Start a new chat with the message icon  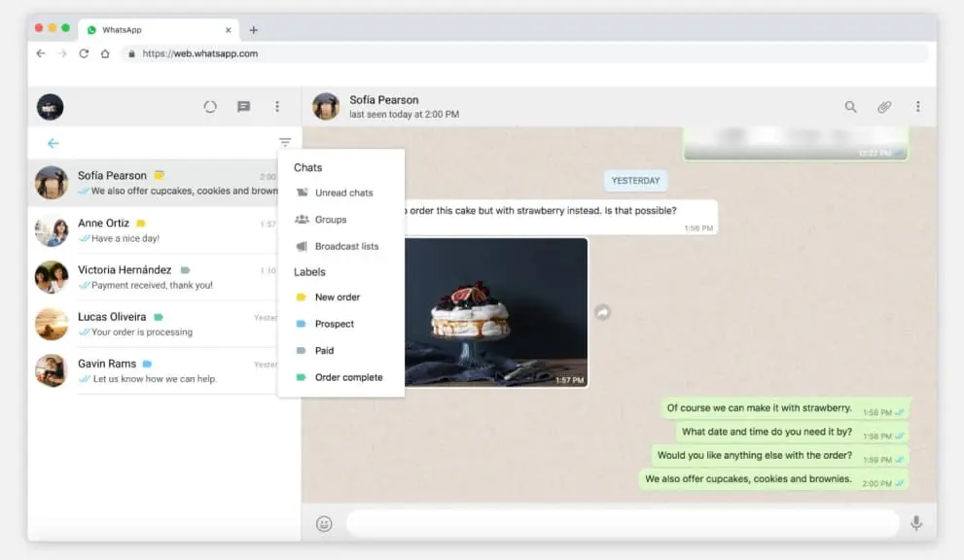point(243,107)
